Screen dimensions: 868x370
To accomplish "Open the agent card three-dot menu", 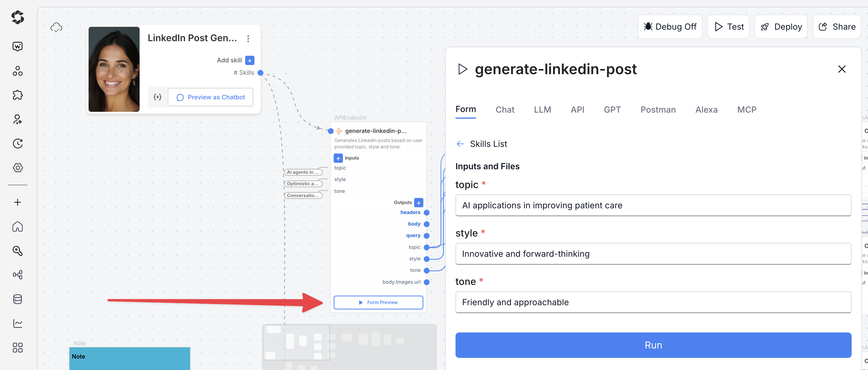I will point(248,39).
